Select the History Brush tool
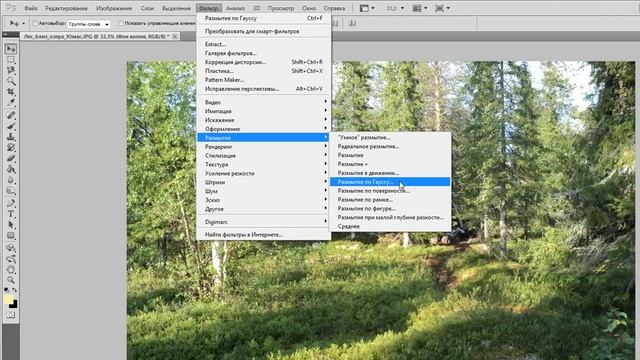The image size is (640, 360). (11, 147)
